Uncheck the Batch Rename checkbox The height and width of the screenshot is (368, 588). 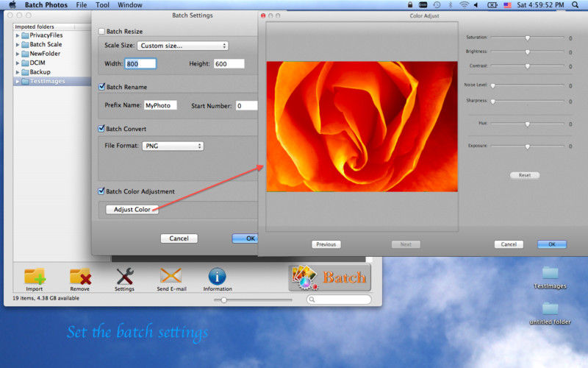101,87
